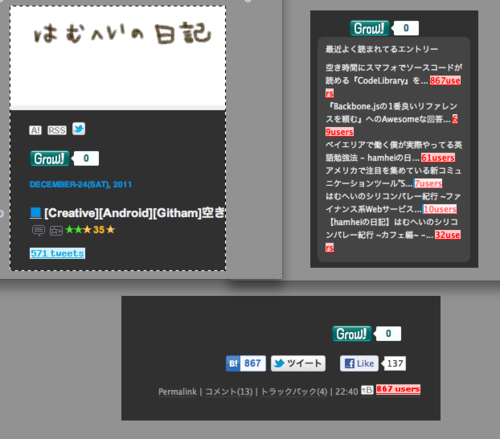Open the トラックバック(4) link
The width and height of the screenshot is (500, 439).
(x=294, y=392)
